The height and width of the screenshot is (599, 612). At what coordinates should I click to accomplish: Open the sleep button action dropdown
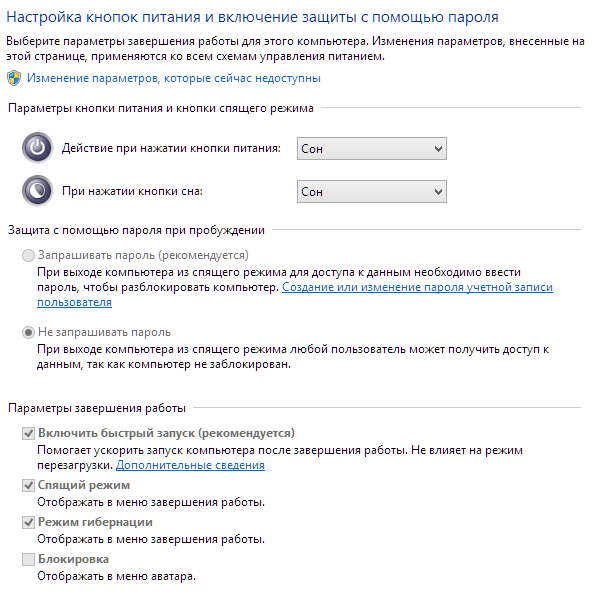click(x=371, y=191)
